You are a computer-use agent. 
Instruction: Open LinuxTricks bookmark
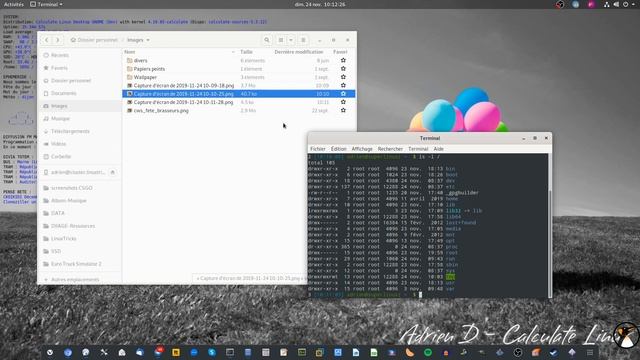point(80,238)
